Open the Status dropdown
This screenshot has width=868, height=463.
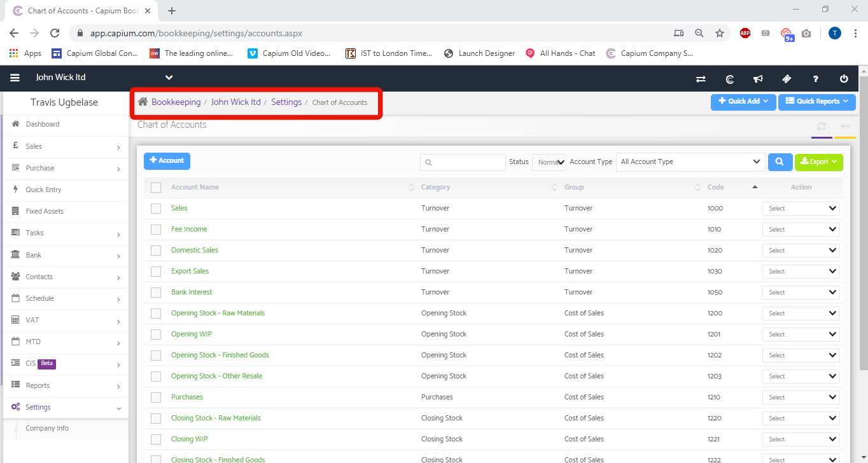pos(549,162)
